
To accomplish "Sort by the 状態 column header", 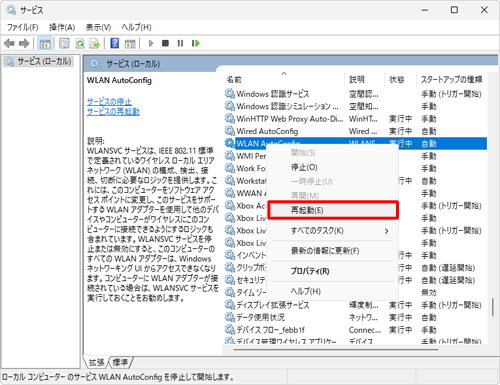I will point(400,79).
